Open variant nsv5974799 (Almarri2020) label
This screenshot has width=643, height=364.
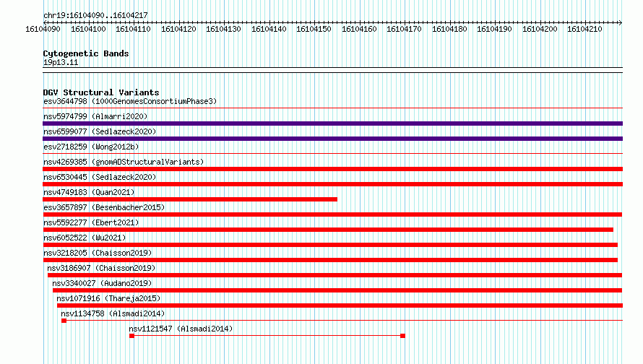tap(95, 116)
